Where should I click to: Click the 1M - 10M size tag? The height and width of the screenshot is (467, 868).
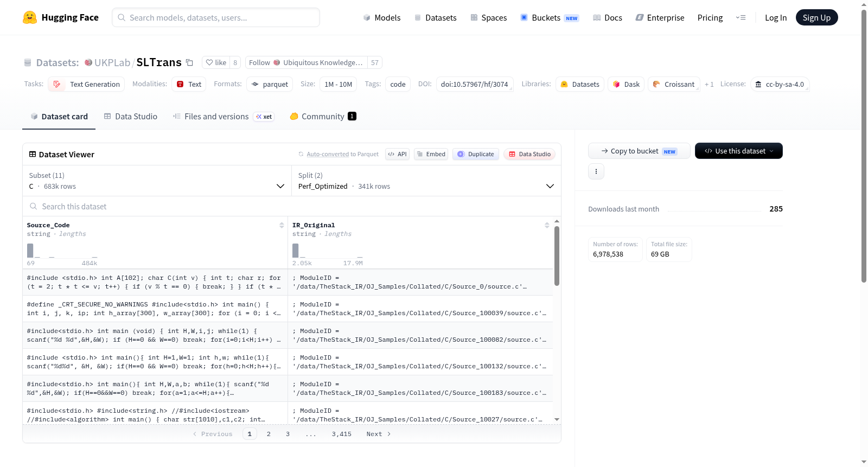pos(338,84)
